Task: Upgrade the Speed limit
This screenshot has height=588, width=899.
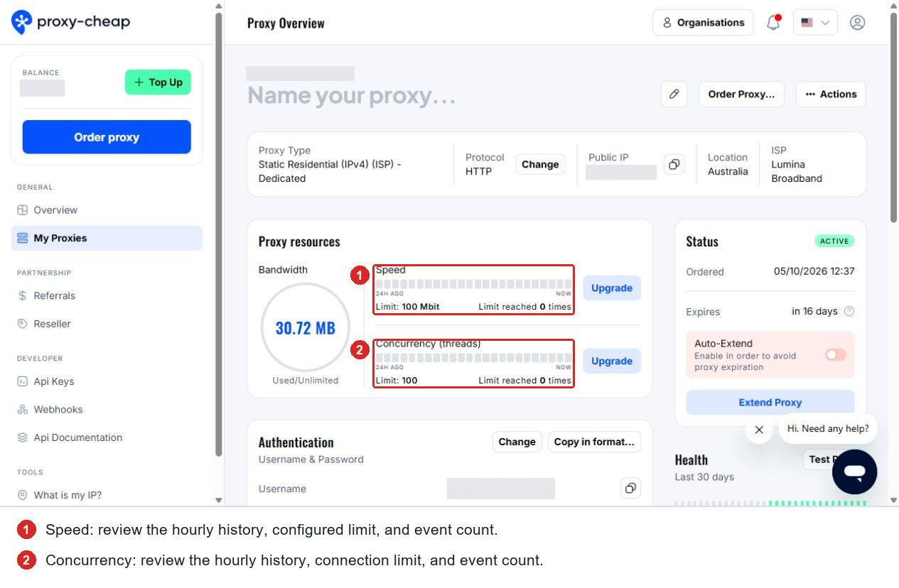Action: tap(612, 288)
